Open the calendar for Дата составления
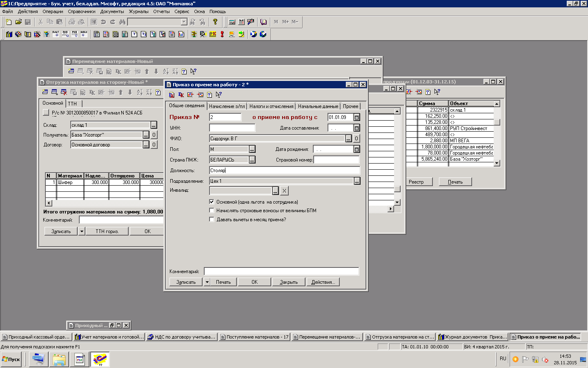The width and height of the screenshot is (588, 368). 356,128
